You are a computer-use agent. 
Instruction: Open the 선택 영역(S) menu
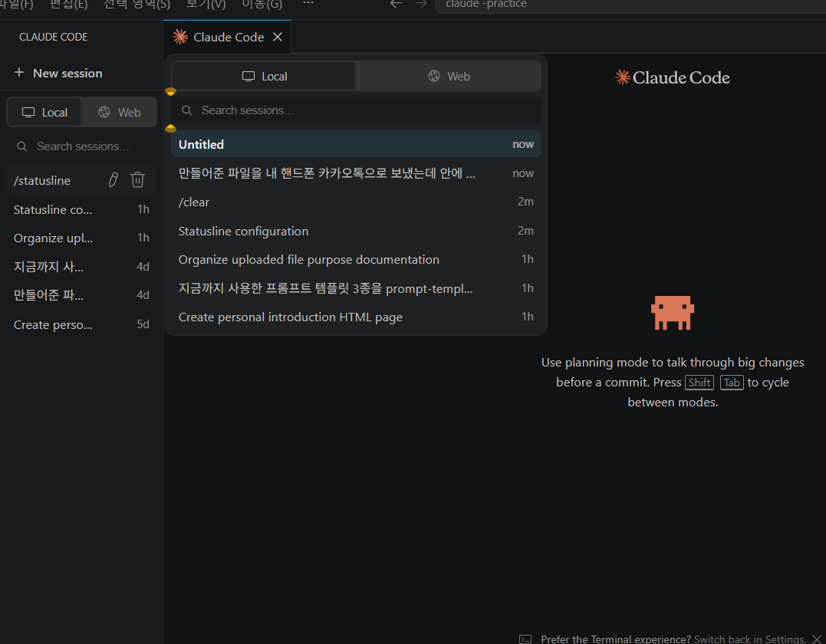[x=137, y=4]
